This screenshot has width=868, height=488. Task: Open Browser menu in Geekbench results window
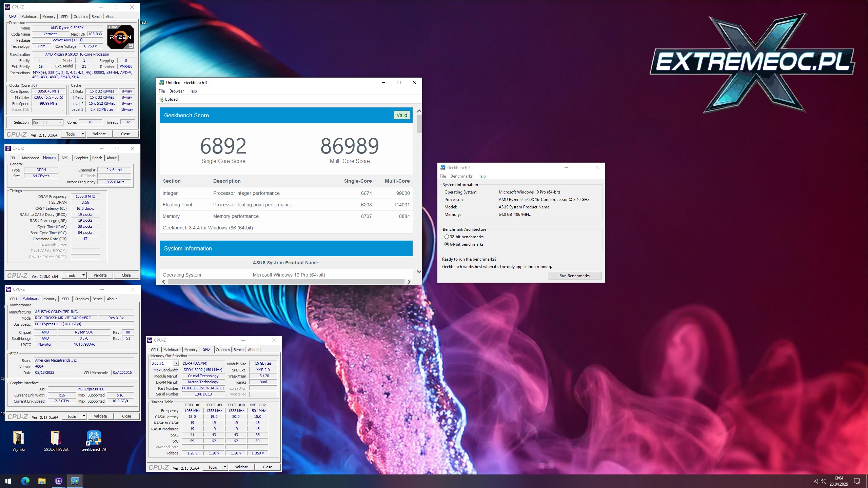[177, 91]
